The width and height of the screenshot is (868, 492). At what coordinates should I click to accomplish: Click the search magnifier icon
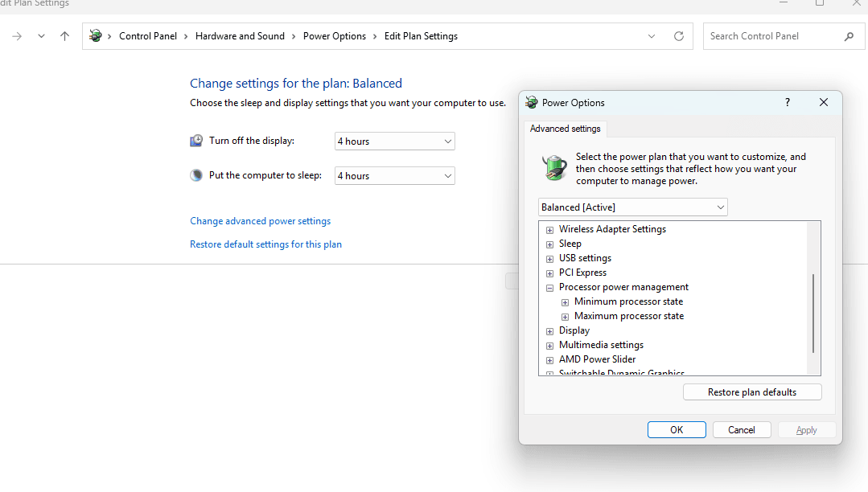[x=849, y=36]
